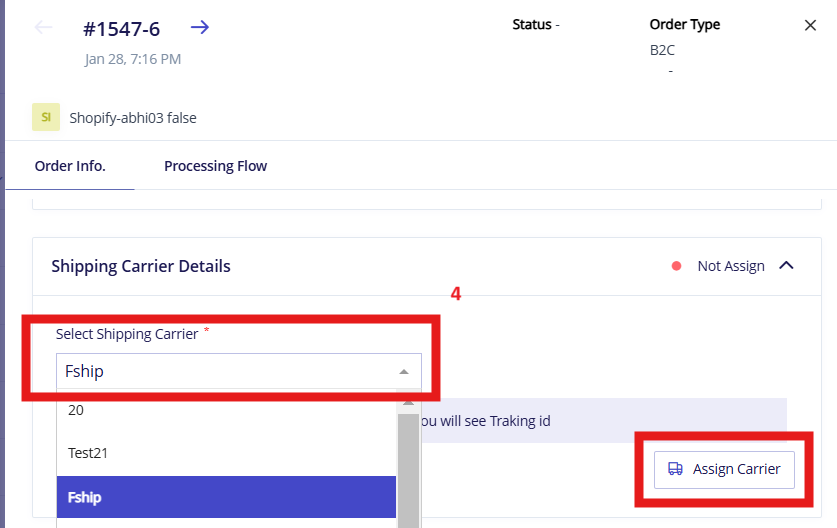Click the red Not Assign status dot
Image resolution: width=837 pixels, height=528 pixels.
click(x=676, y=266)
